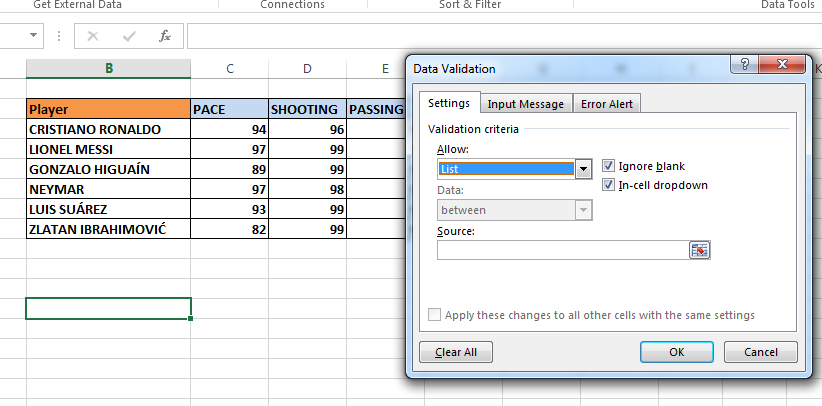Click the Insert Function fx icon
This screenshot has width=822, height=406.
[x=165, y=36]
